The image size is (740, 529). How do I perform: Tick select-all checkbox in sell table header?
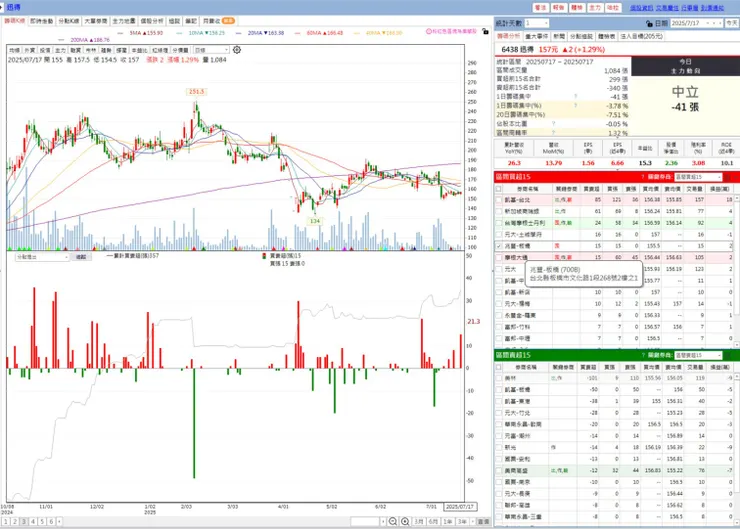pos(499,367)
